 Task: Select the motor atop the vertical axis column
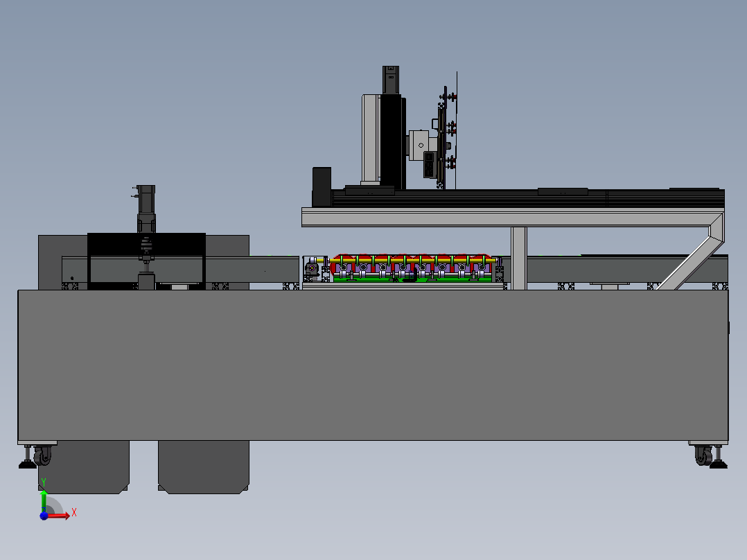coord(391,80)
